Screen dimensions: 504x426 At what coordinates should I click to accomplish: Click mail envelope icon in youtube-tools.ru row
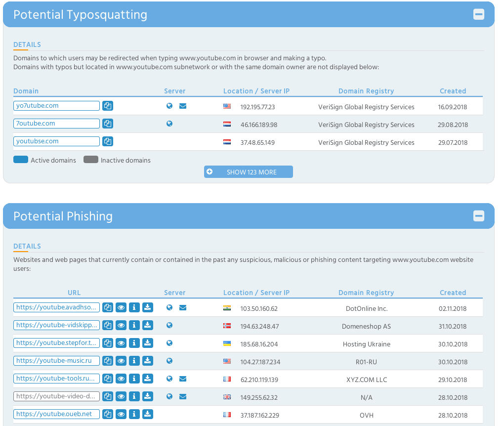click(x=183, y=379)
